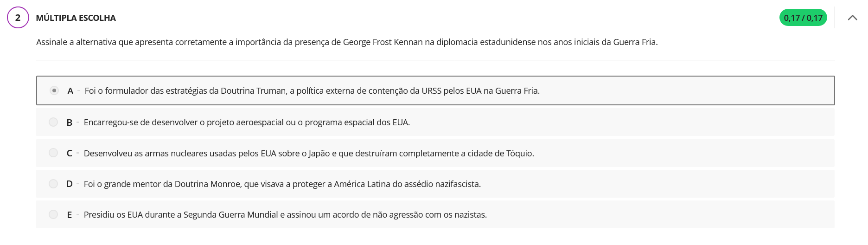Mark the radio button for alternative D

click(53, 184)
